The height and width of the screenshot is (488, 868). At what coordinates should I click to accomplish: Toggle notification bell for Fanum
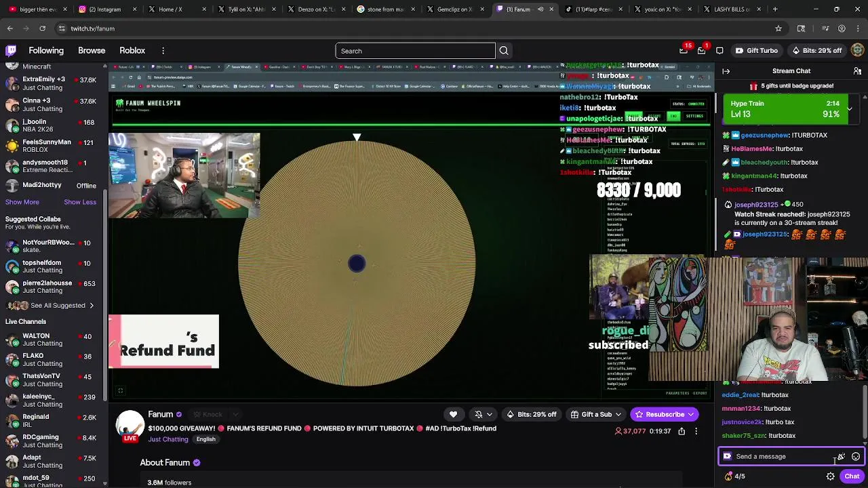[x=478, y=414]
